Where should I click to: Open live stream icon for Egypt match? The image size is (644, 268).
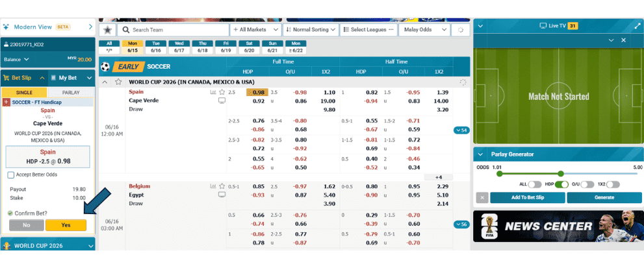[x=222, y=195]
